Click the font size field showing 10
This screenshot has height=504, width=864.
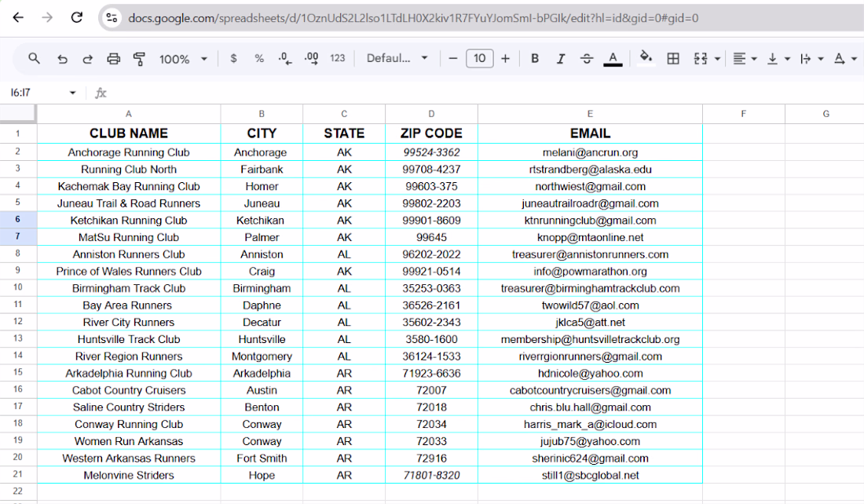tap(479, 58)
